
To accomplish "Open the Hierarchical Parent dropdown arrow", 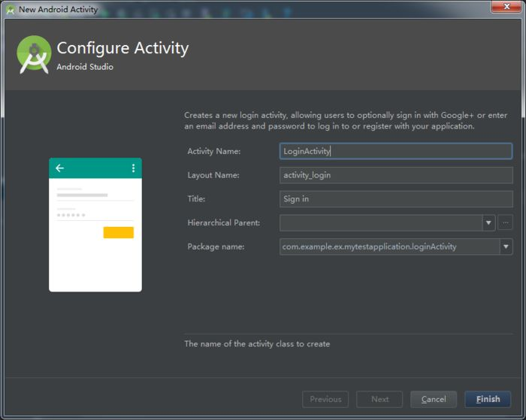I will [488, 222].
